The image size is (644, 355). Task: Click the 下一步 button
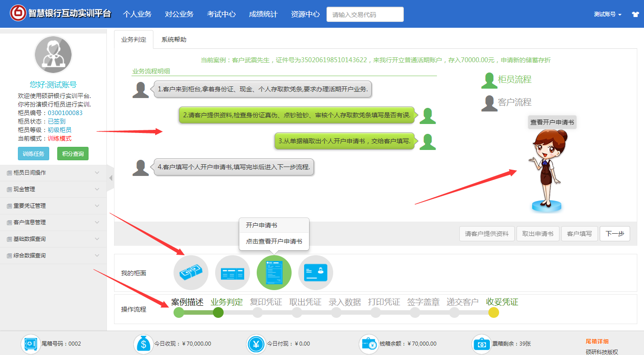(614, 234)
